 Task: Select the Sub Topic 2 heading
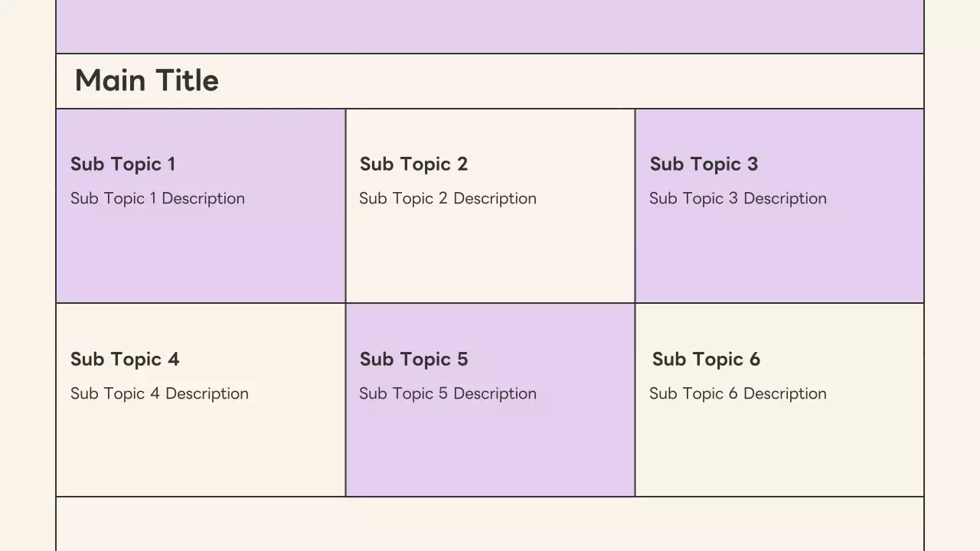413,164
